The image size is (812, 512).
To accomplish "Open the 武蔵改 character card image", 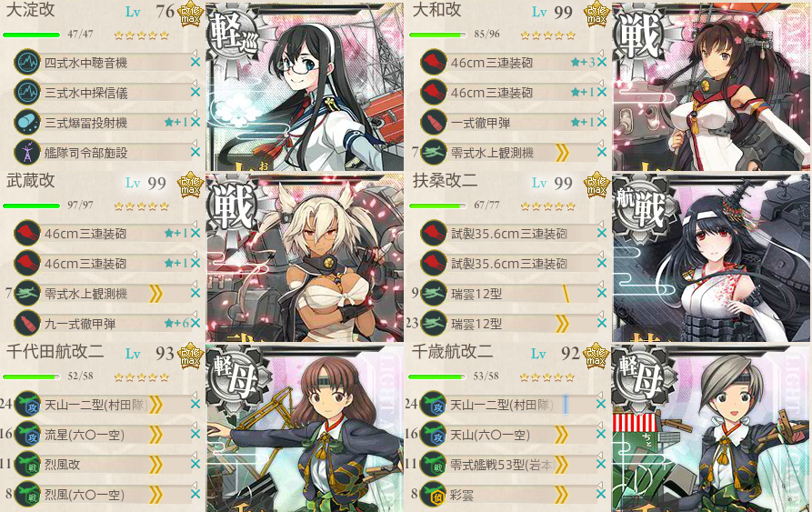I will (305, 257).
